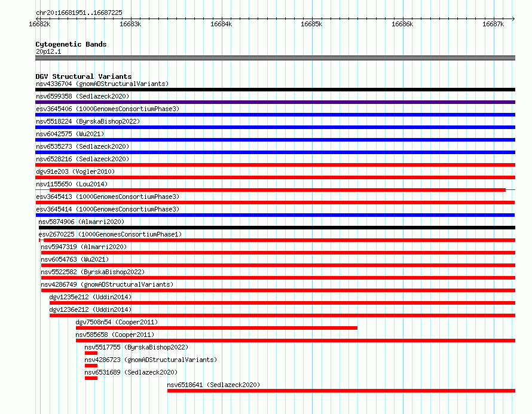Click the red bar under nsv6518641

click(341, 391)
